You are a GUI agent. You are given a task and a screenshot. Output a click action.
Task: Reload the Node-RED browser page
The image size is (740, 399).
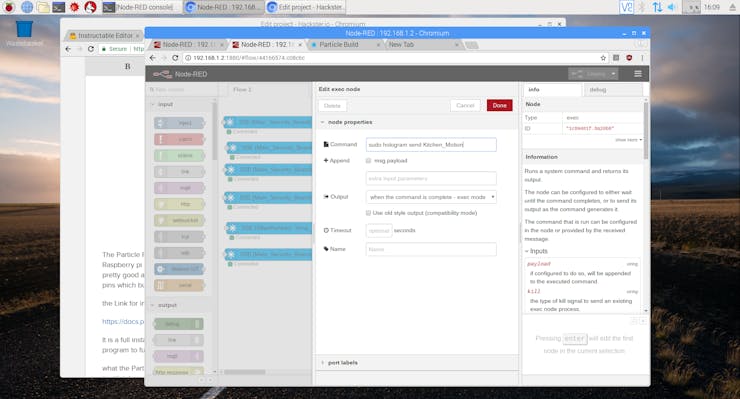click(x=175, y=58)
